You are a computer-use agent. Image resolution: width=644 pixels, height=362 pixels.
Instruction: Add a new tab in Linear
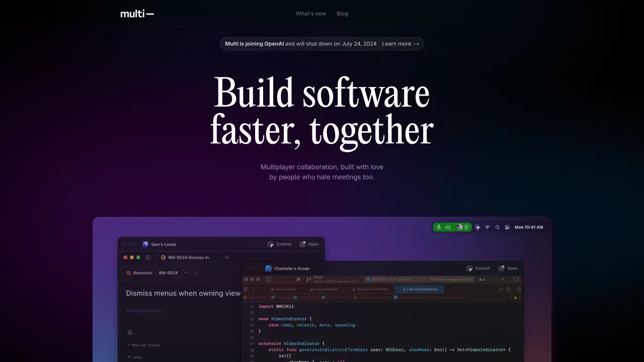coord(226,257)
